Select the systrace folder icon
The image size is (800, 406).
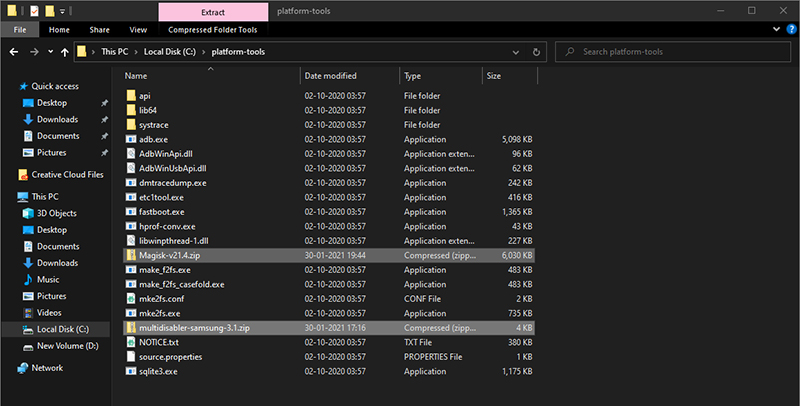click(x=131, y=124)
